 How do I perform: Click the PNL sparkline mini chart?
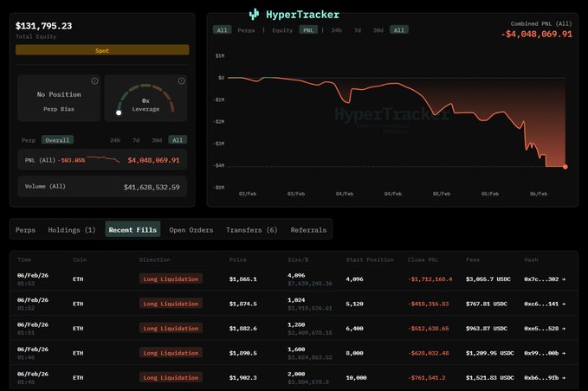[104, 159]
